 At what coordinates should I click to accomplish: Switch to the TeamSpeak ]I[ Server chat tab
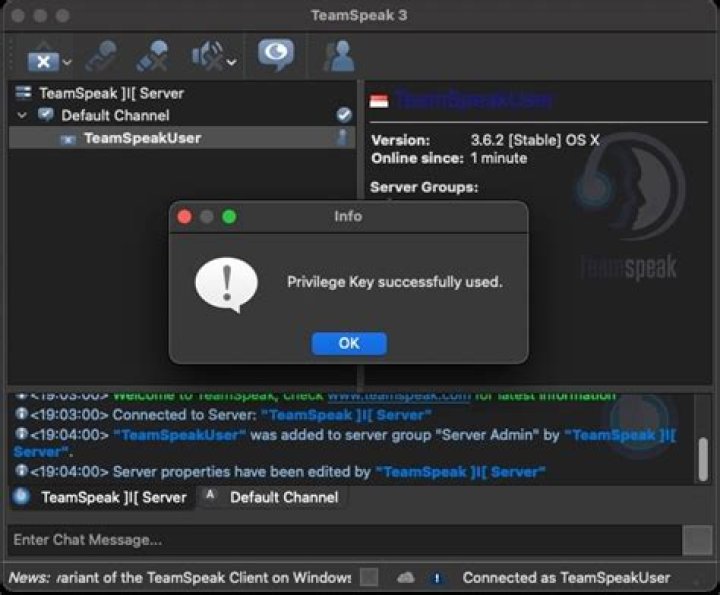(x=101, y=497)
